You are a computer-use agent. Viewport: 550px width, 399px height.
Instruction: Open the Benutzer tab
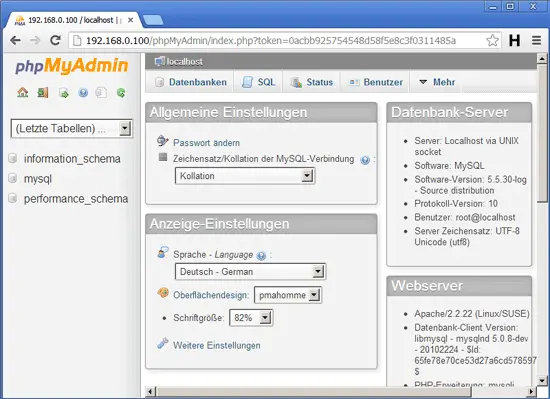(375, 82)
